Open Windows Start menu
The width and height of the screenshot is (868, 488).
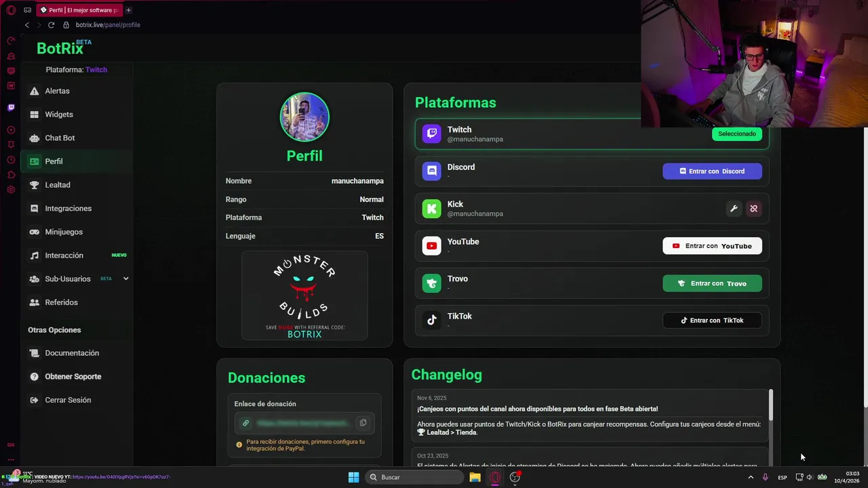pyautogui.click(x=353, y=477)
